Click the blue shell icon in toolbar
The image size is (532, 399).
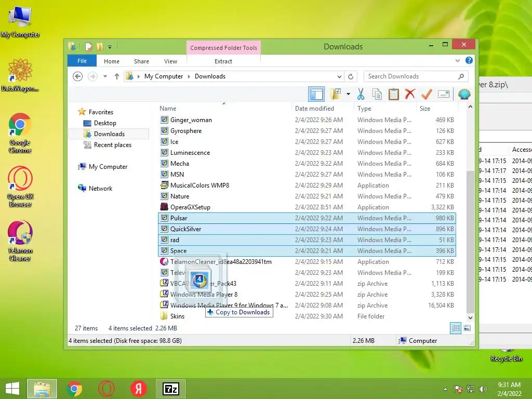pyautogui.click(x=464, y=94)
